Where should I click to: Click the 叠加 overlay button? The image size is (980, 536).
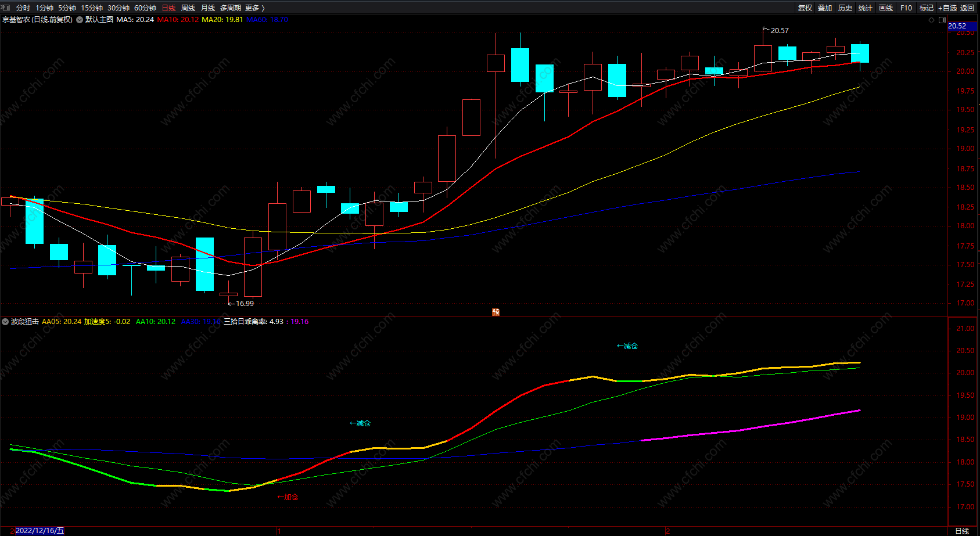[825, 8]
